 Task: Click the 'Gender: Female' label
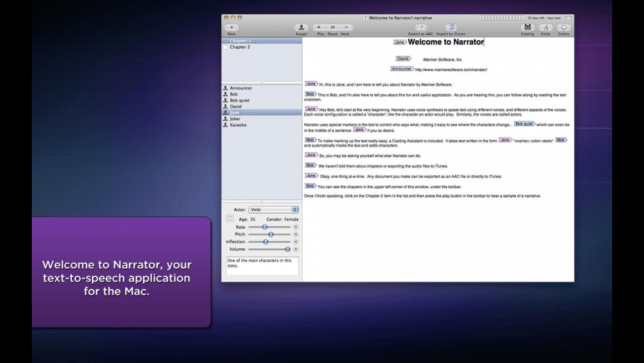tap(283, 219)
